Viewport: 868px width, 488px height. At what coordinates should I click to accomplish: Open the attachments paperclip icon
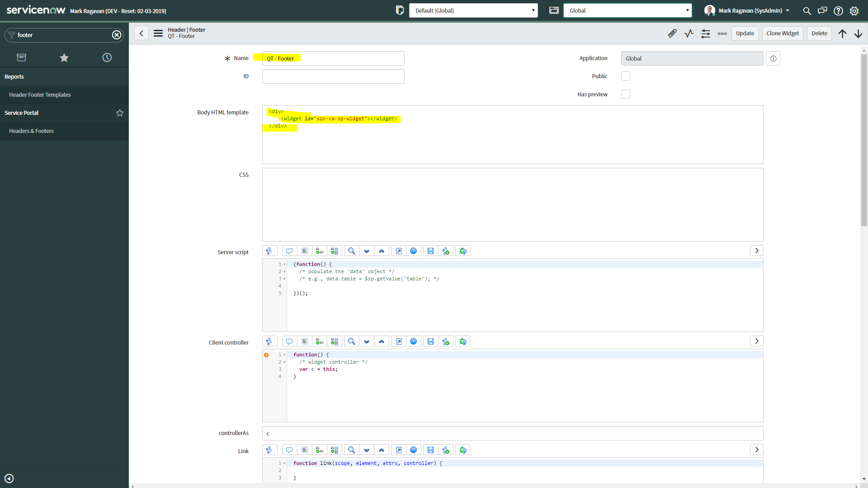pos(672,33)
